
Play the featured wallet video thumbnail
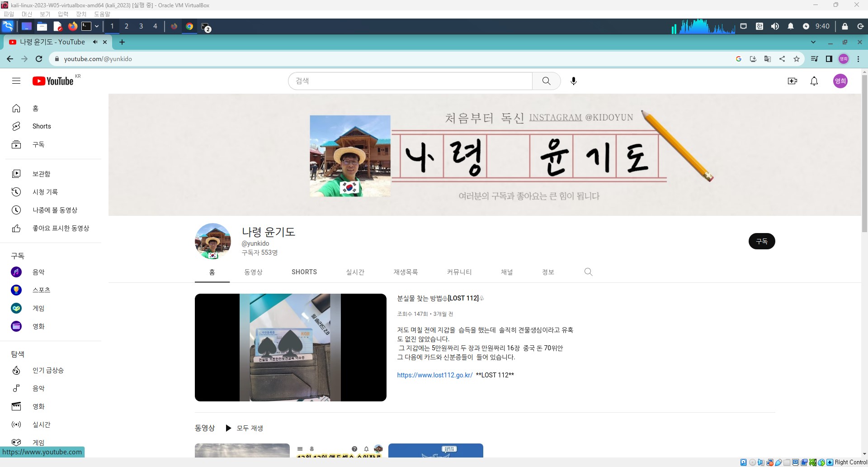click(x=291, y=348)
